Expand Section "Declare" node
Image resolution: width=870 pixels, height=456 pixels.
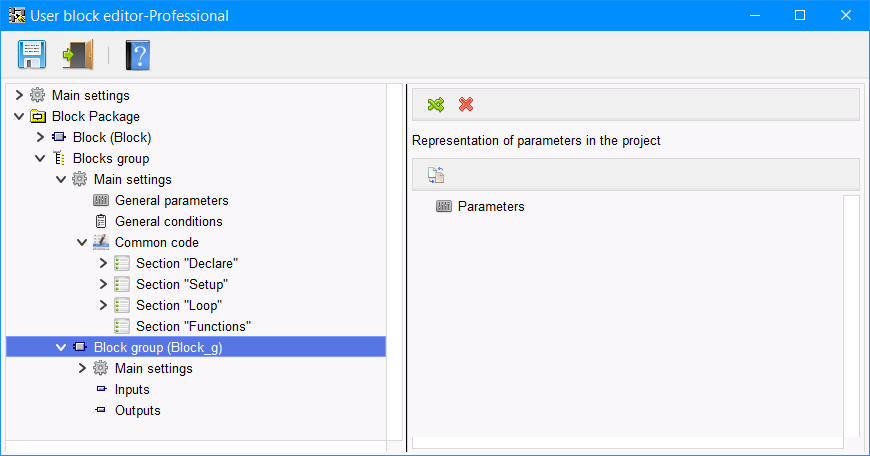pyautogui.click(x=103, y=263)
